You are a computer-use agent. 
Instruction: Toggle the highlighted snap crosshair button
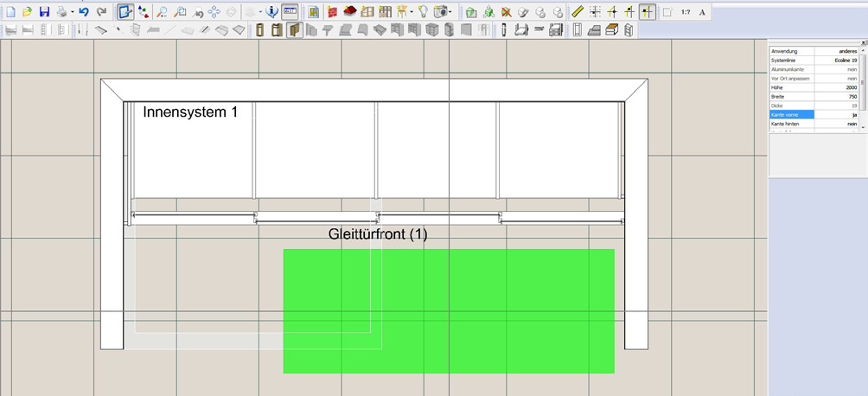(647, 12)
